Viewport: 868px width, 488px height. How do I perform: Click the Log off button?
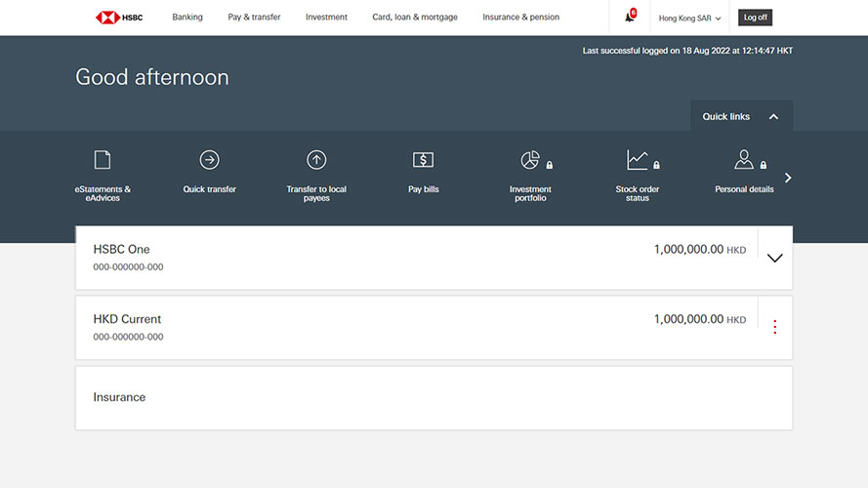(x=755, y=18)
